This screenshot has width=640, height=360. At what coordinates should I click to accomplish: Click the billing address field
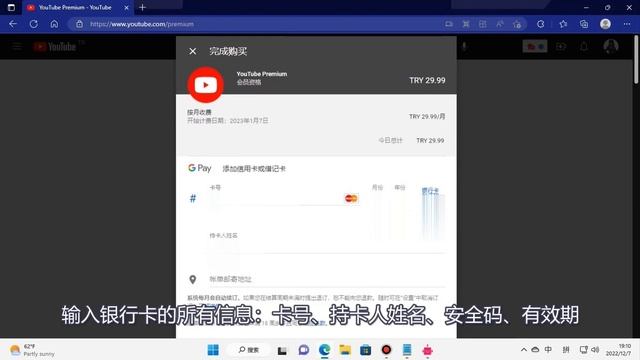327,279
